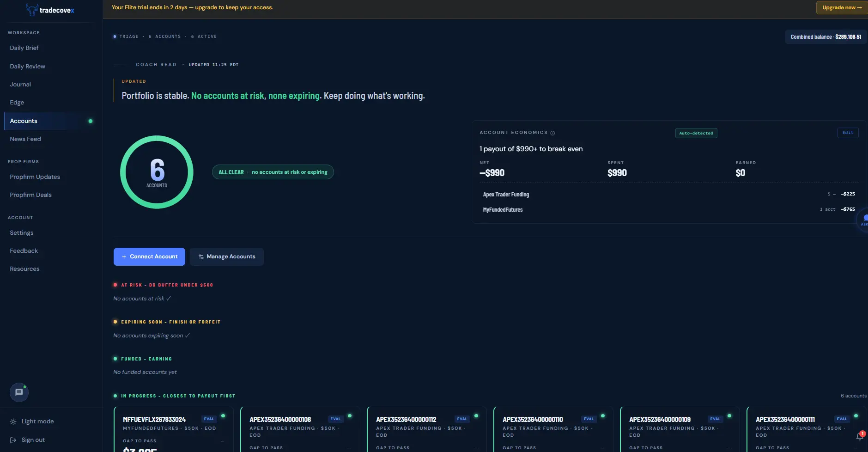Click '6 accounts' count label
Viewport: 868px width, 452px height.
point(854,396)
